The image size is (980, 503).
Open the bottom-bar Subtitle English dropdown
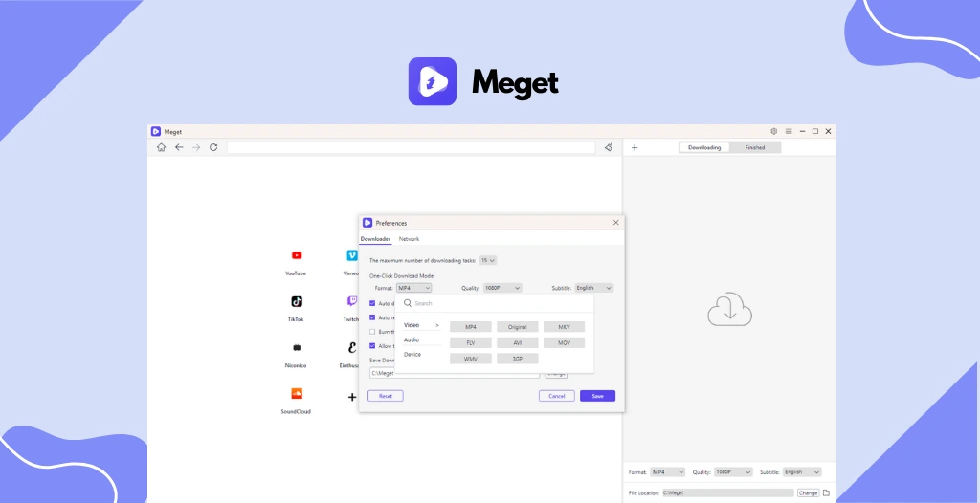[x=802, y=472]
